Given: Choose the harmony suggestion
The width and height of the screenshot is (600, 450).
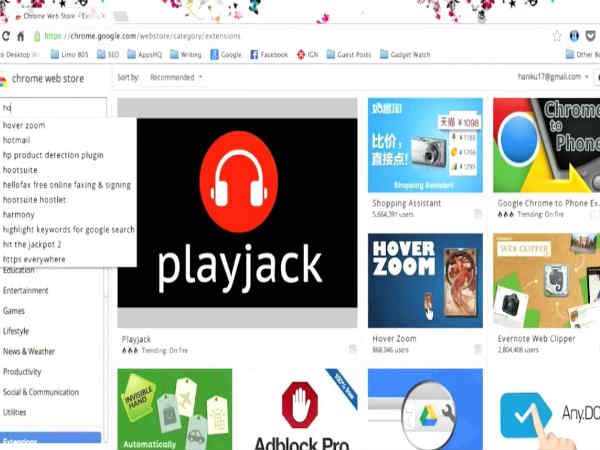Looking at the screenshot, I should [x=18, y=215].
